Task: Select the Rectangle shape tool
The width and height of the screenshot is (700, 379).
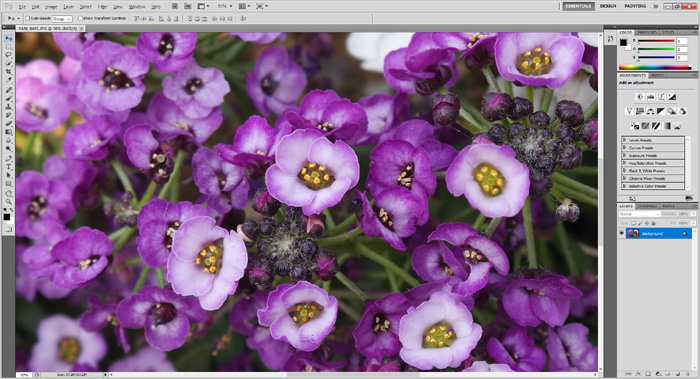Action: pos(8,183)
